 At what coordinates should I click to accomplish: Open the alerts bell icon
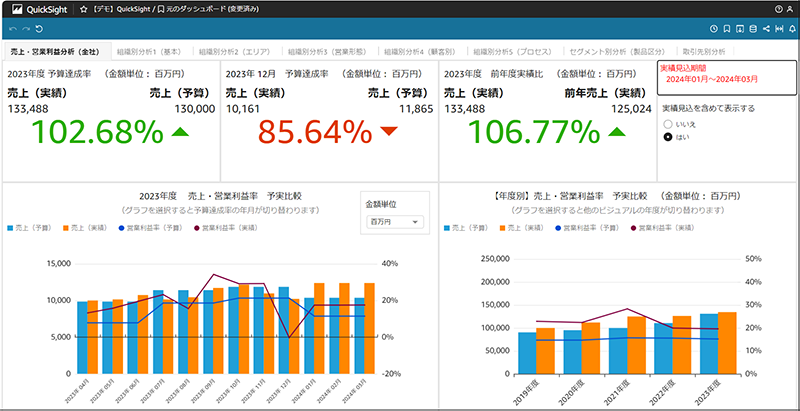coord(791,29)
